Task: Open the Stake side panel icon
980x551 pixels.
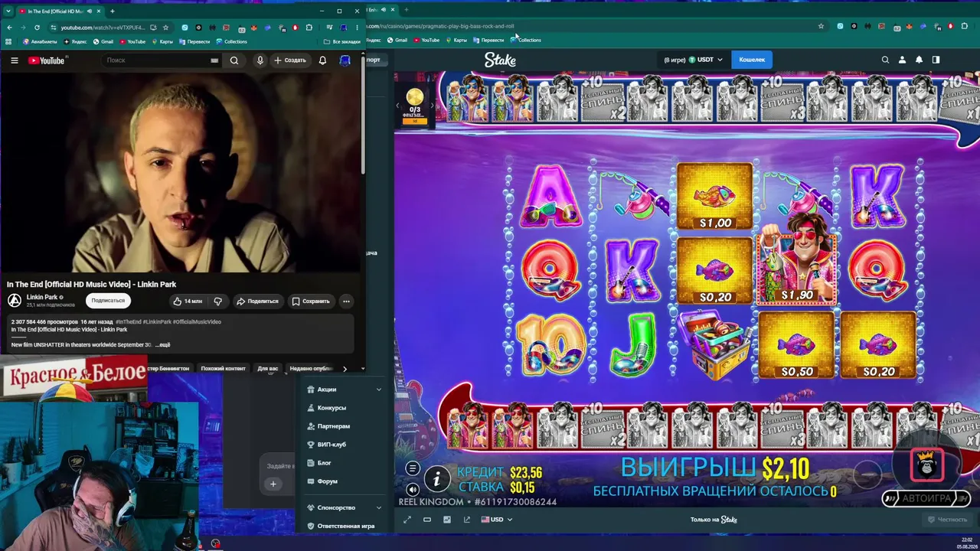Action: (x=936, y=60)
